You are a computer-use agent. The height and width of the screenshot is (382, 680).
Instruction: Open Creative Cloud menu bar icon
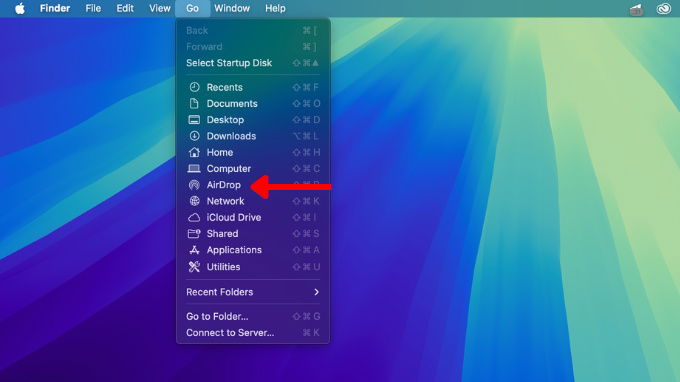(664, 9)
